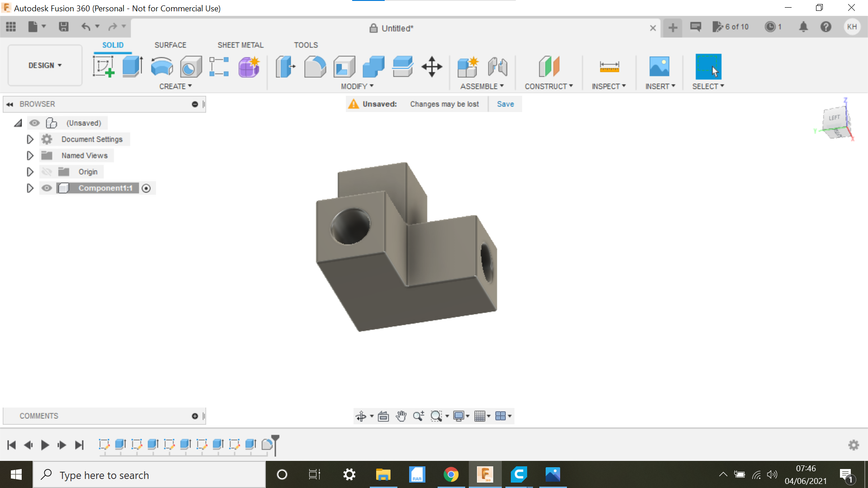Screen dimensions: 868x488
Task: Open the data panel grid icon
Action: point(11,27)
